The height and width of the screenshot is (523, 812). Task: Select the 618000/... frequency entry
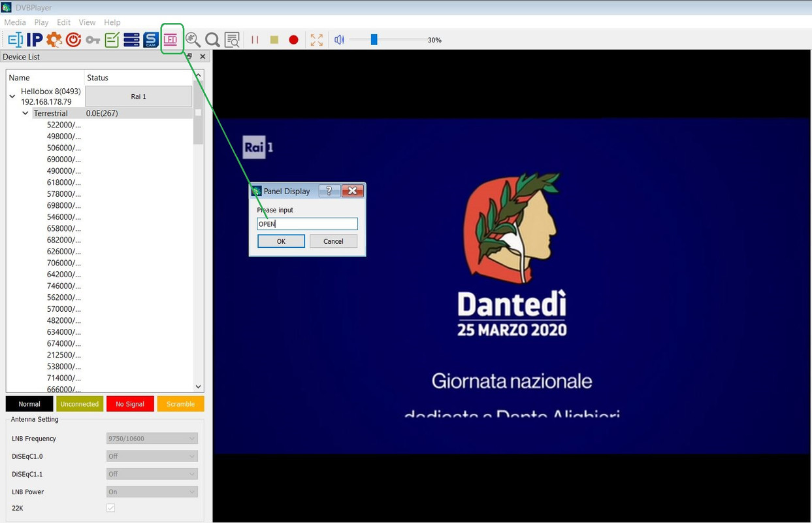click(x=64, y=182)
